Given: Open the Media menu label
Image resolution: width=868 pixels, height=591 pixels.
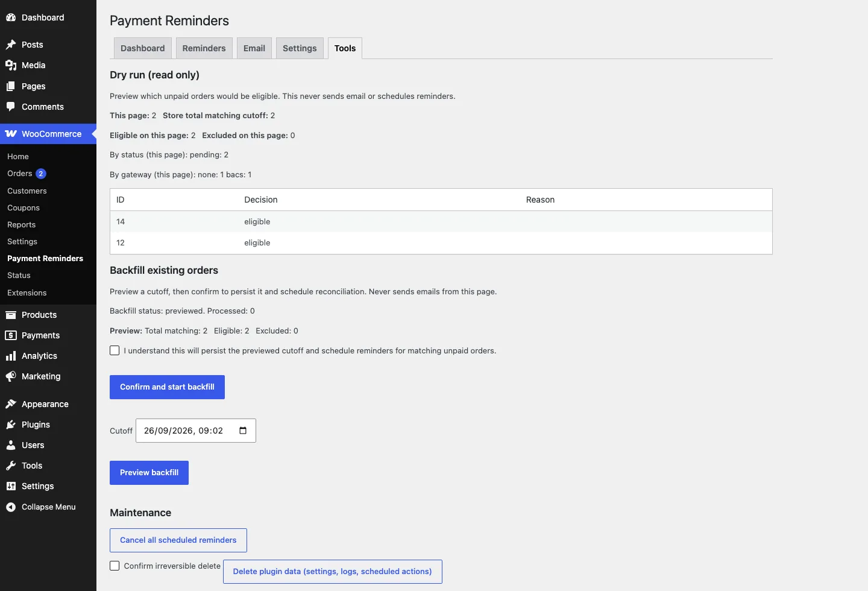Looking at the screenshot, I should coord(34,65).
